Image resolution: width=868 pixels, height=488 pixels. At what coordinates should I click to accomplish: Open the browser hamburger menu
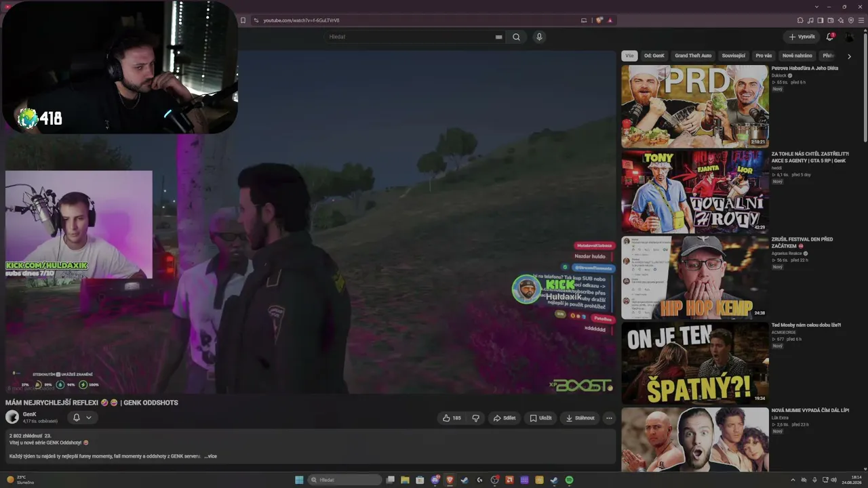tap(861, 20)
